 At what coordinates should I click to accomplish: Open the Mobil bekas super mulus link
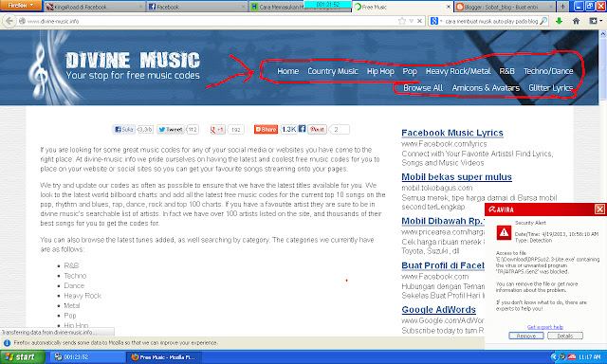[456, 176]
